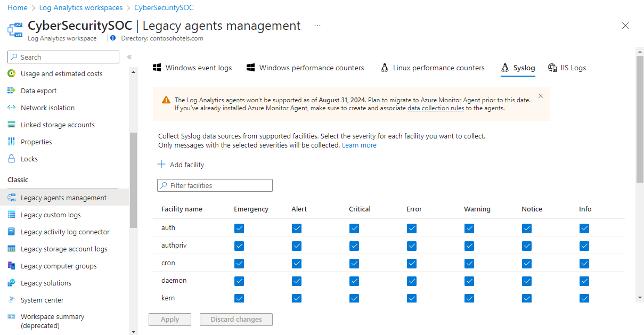Go to Home breadcrumb
644x335 pixels.
tap(18, 7)
